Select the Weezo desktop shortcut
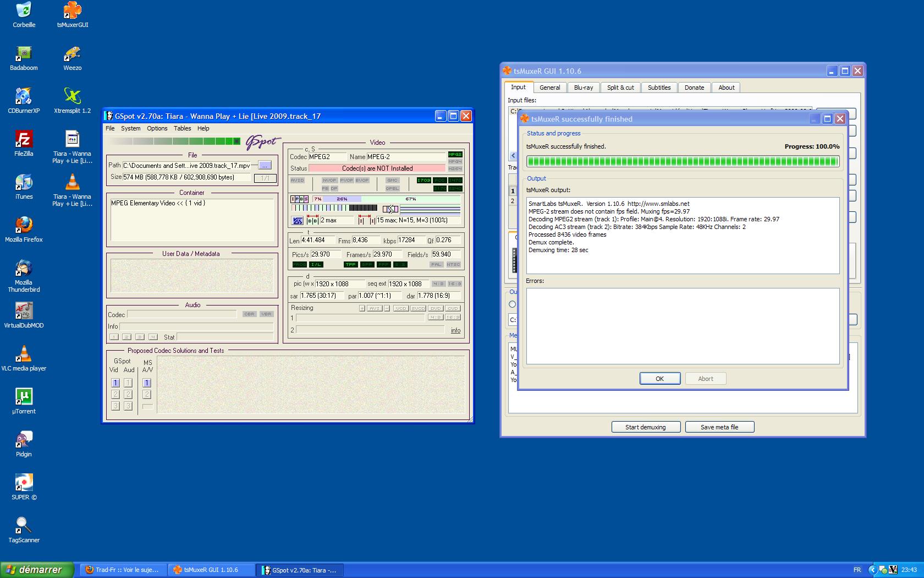 (72, 58)
